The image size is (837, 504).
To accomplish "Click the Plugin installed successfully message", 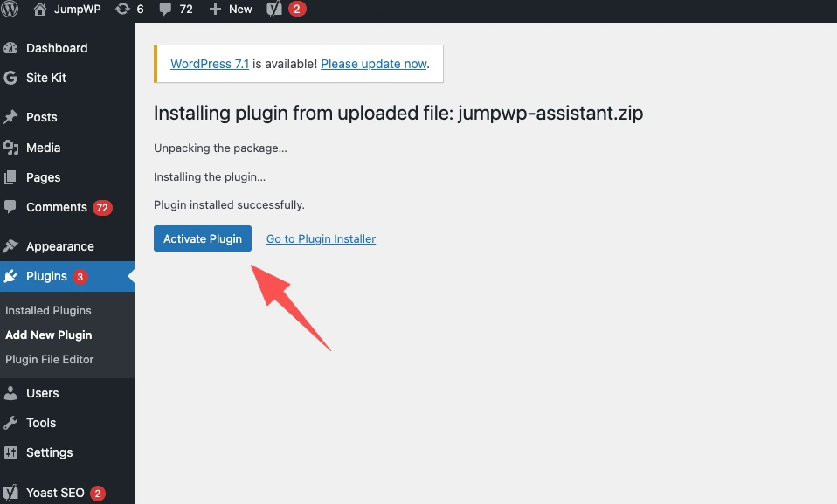I will click(x=229, y=205).
